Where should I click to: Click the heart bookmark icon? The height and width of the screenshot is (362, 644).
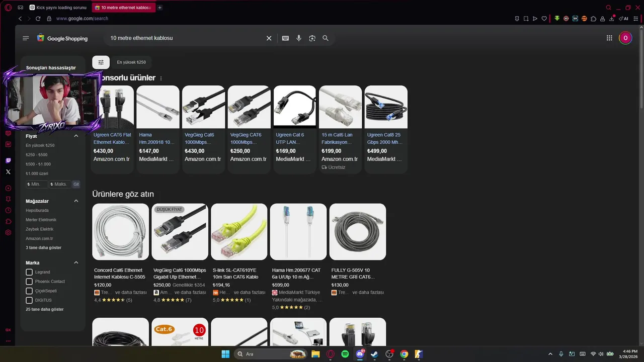point(544,19)
